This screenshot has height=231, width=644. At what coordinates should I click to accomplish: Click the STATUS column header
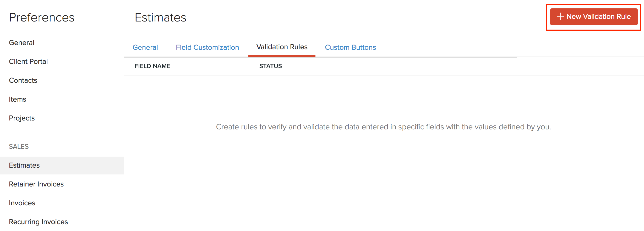point(270,66)
